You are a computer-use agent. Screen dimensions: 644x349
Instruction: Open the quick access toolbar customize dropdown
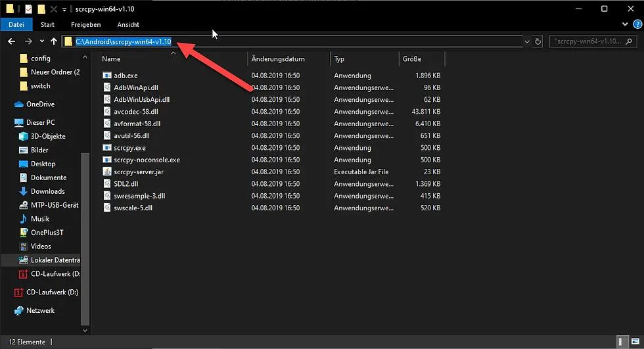click(64, 9)
